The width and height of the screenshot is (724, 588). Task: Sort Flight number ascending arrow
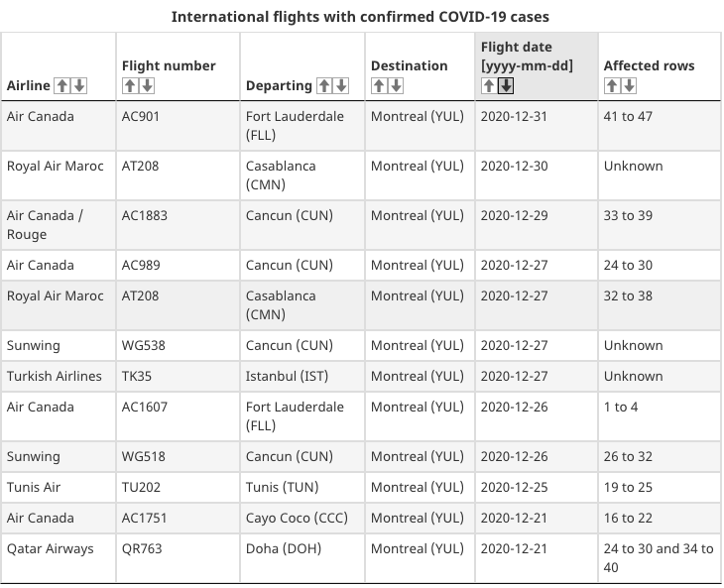[x=130, y=86]
